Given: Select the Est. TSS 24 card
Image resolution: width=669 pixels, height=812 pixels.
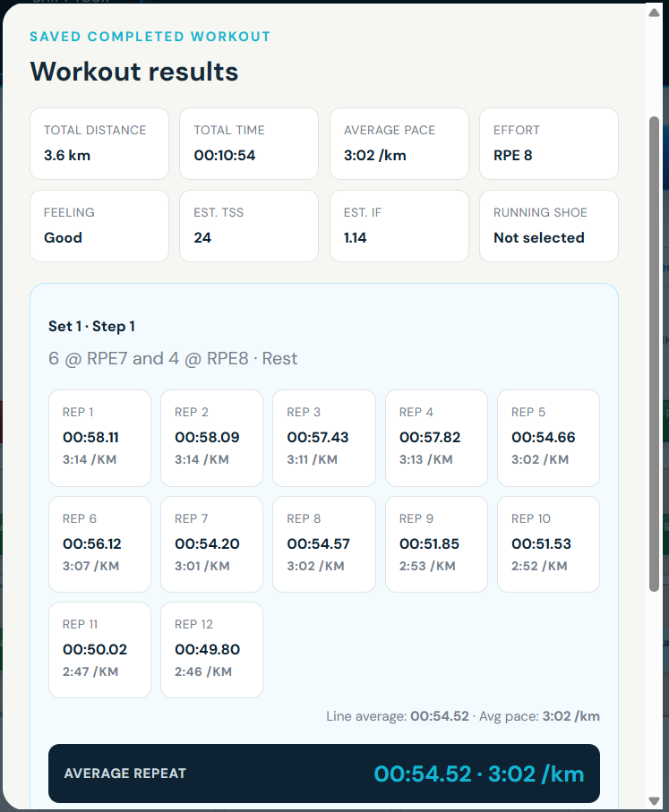Looking at the screenshot, I should pyautogui.click(x=249, y=226).
